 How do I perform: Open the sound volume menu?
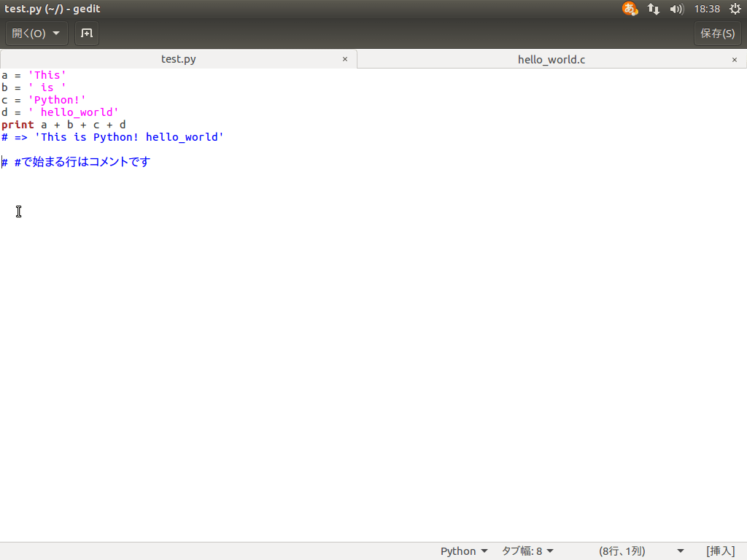click(x=676, y=9)
